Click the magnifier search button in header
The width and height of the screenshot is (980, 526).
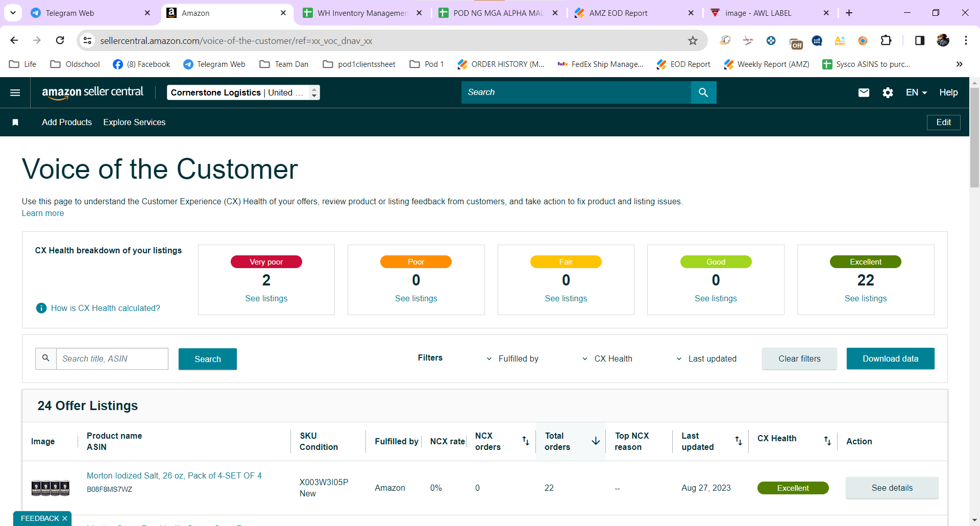[x=703, y=92]
